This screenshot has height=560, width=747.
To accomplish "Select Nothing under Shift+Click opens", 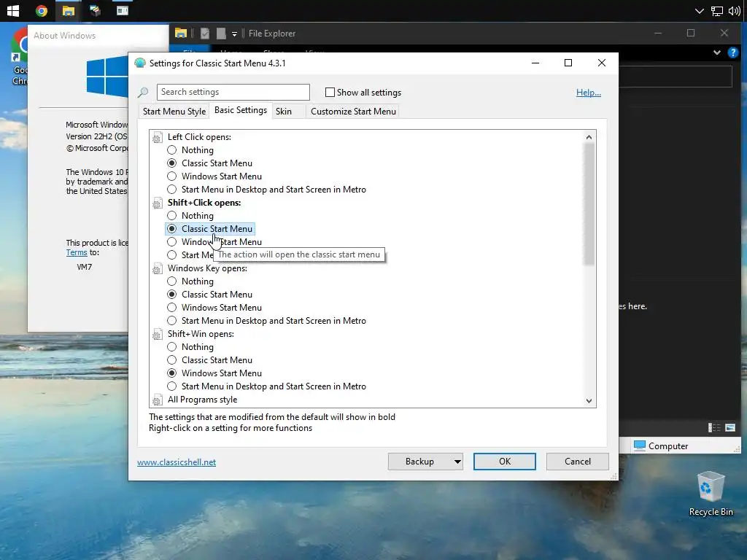I will [x=172, y=216].
